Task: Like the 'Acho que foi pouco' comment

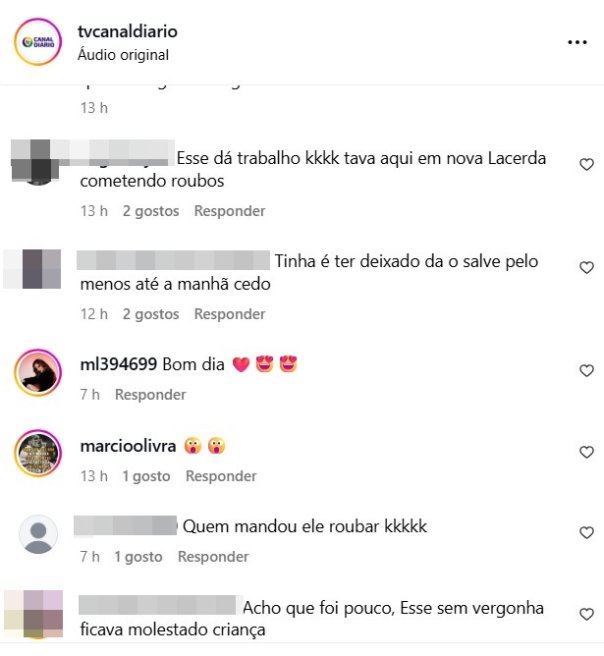Action: coord(586,614)
